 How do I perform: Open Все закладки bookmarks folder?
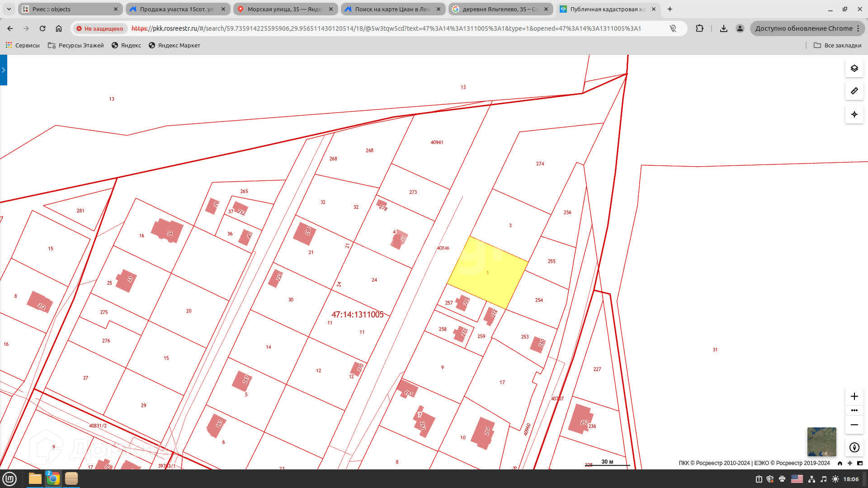tap(837, 45)
